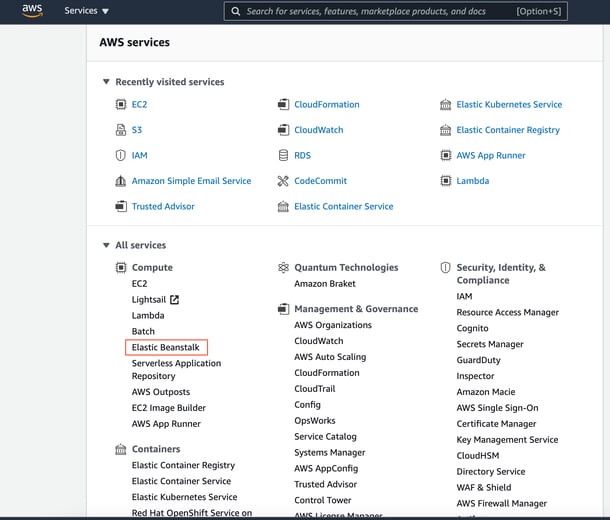The height and width of the screenshot is (520, 610).
Task: Click the Lambda icon in recently visited
Action: pyautogui.click(x=445, y=181)
